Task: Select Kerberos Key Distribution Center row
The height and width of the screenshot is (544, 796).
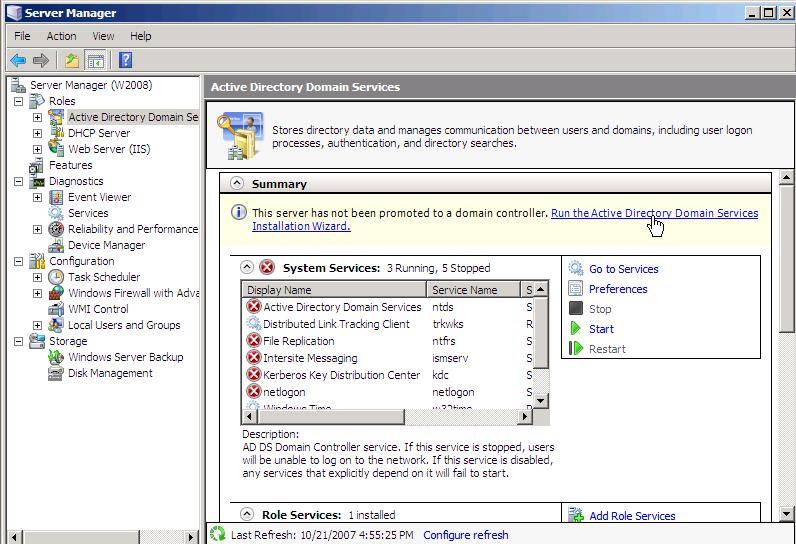Action: (389, 375)
